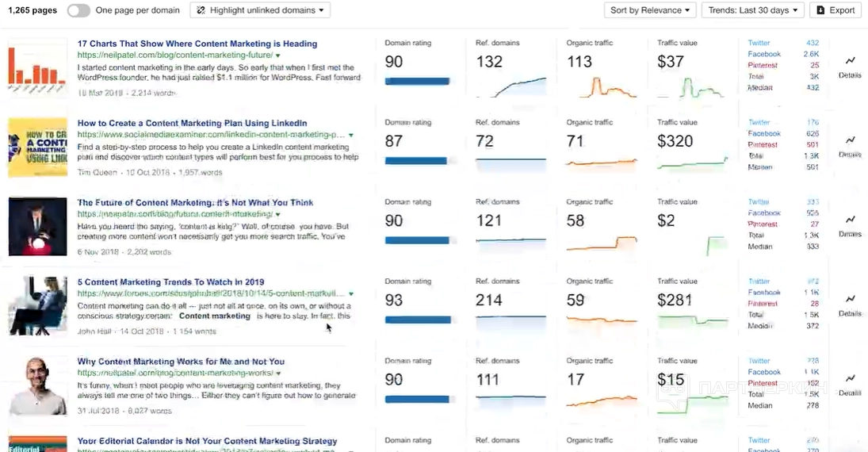Open Details trend icon for LinkedIn content plan result
Viewport: 868px width, 452px height.
click(x=850, y=140)
